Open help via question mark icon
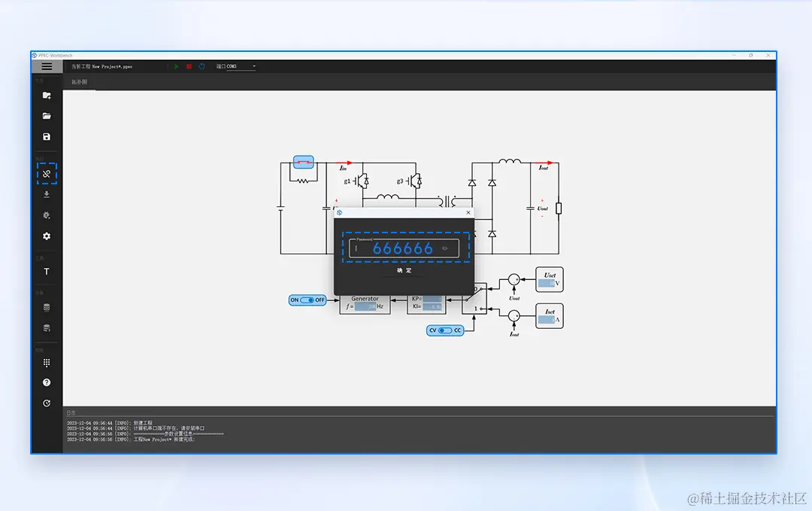The image size is (812, 511). (47, 382)
